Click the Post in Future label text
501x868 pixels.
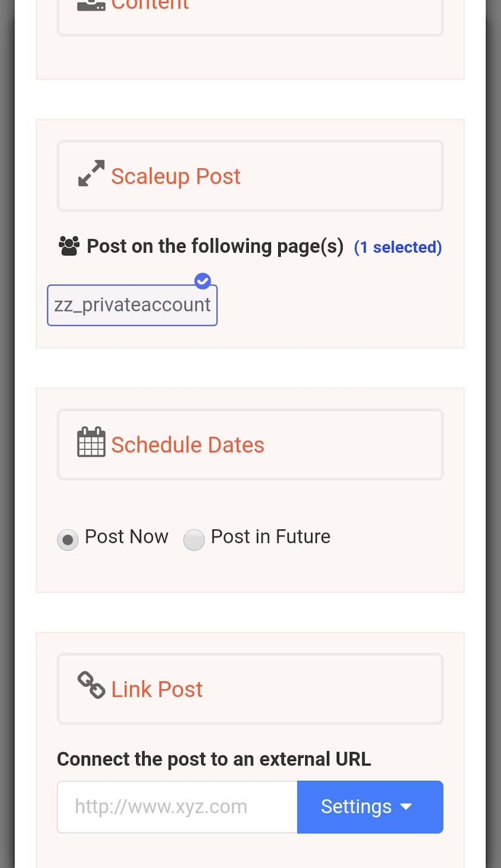[270, 537]
